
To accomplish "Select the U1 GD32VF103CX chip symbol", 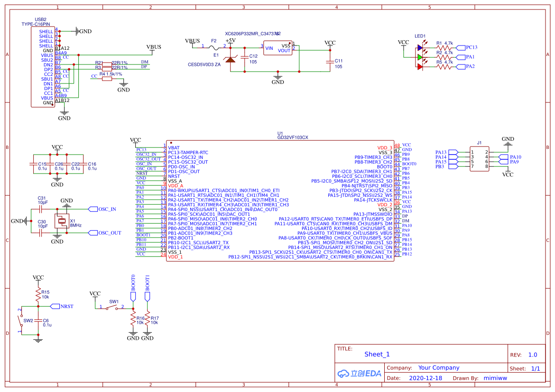I will click(x=280, y=201).
